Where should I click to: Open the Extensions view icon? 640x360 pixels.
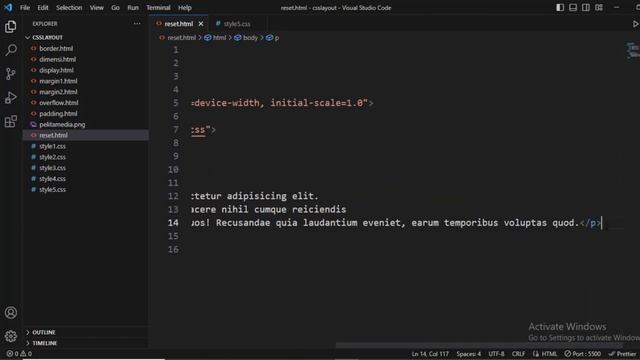pos(11,121)
